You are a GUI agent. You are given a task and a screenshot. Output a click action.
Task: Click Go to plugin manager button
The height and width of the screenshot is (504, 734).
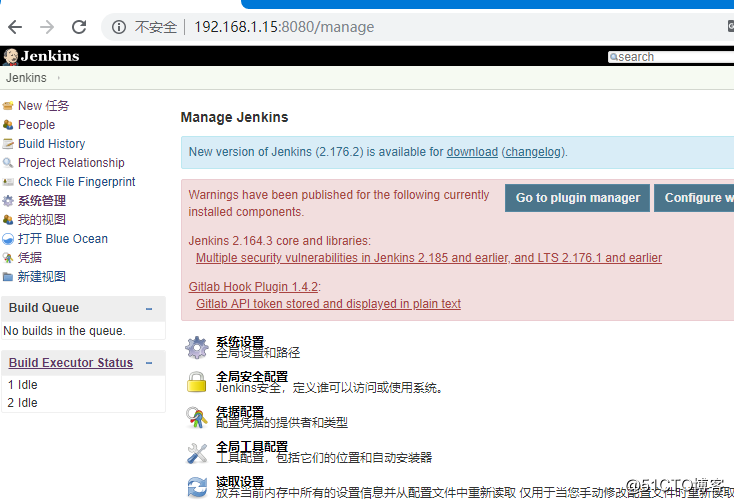[577, 198]
